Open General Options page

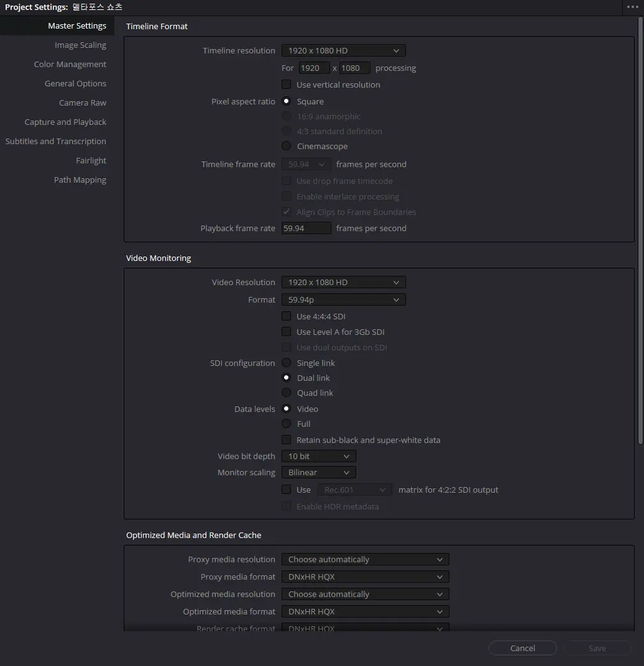click(75, 84)
